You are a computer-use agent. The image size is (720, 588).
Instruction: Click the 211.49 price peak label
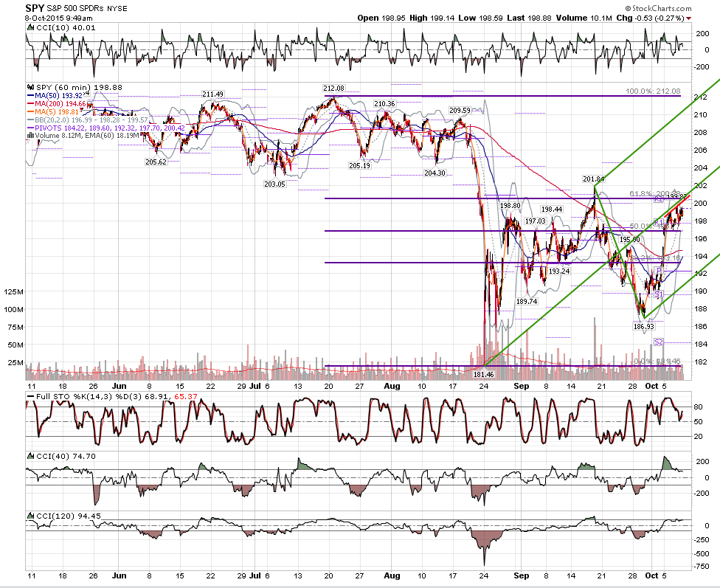(213, 94)
